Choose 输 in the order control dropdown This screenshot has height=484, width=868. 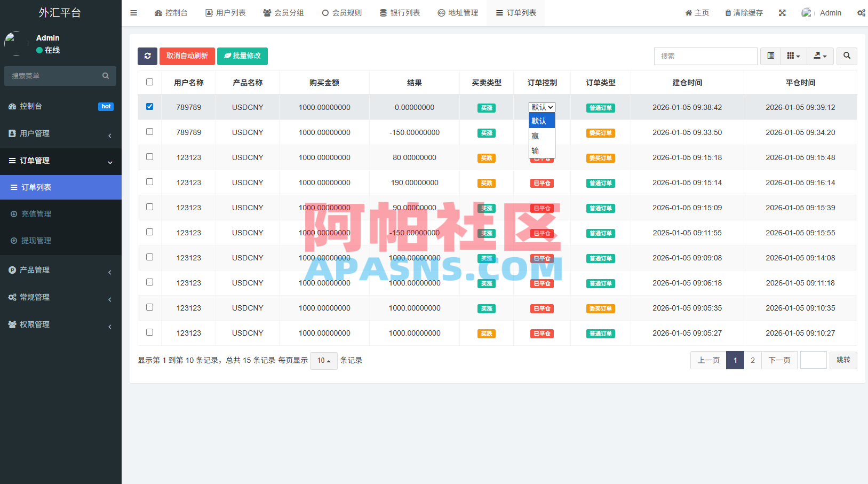click(x=542, y=151)
